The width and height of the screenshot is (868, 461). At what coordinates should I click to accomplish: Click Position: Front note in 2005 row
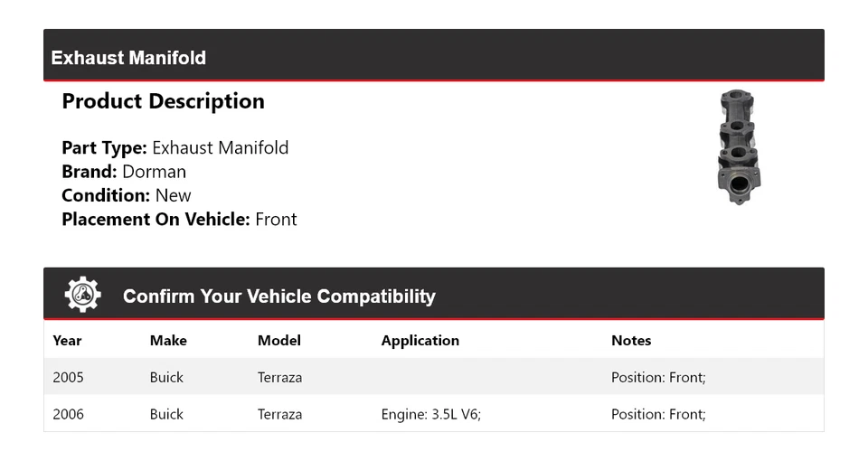(658, 377)
